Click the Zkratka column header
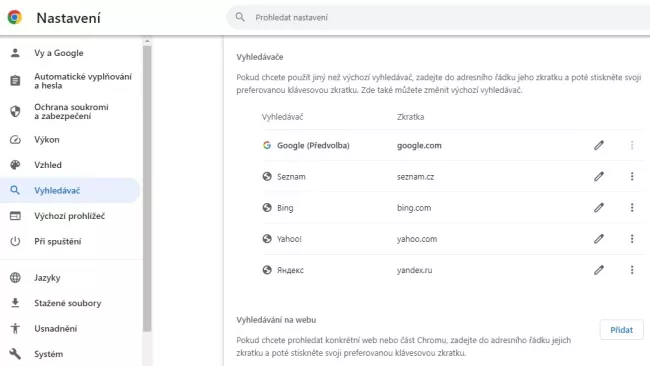This screenshot has width=650, height=366. pyautogui.click(x=410, y=117)
